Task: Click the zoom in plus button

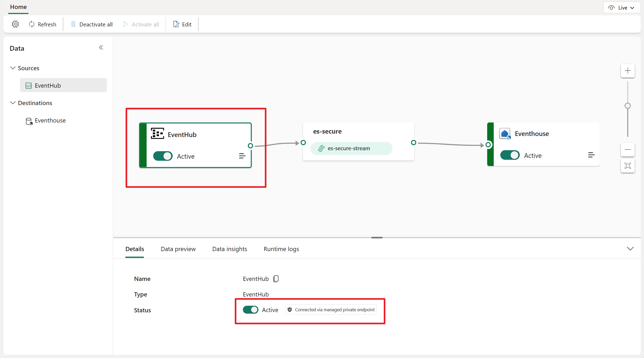Action: [628, 71]
